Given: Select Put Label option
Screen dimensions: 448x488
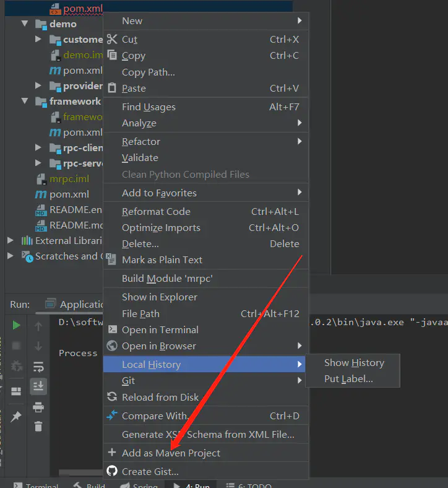Looking at the screenshot, I should point(348,379).
